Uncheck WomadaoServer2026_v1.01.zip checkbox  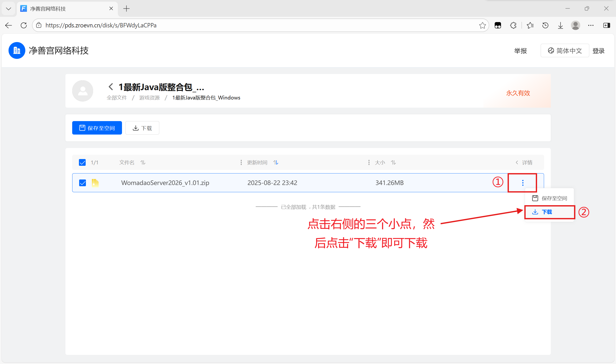click(x=83, y=183)
